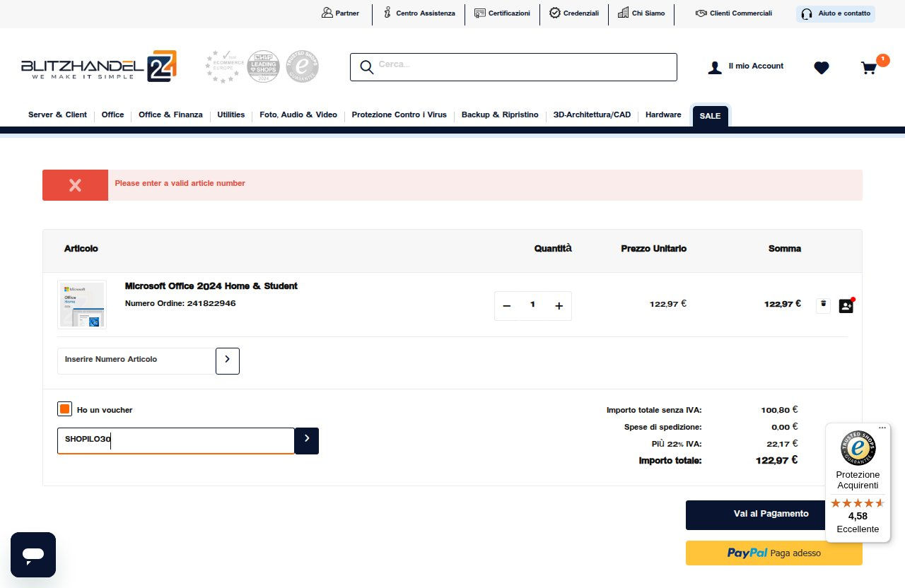Image resolution: width=905 pixels, height=588 pixels.
Task: Open the 'Partner' link
Action: tap(347, 13)
